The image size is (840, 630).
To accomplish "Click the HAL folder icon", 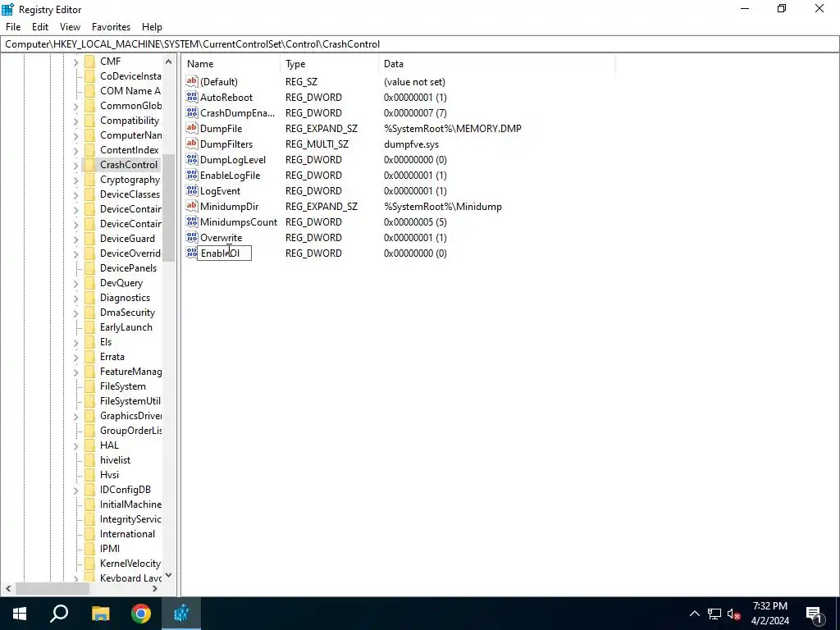I will coord(90,445).
